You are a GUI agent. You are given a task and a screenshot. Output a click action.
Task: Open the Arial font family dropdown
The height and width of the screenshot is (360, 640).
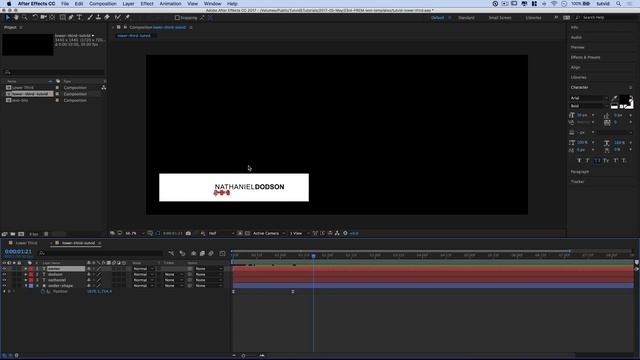coord(589,98)
